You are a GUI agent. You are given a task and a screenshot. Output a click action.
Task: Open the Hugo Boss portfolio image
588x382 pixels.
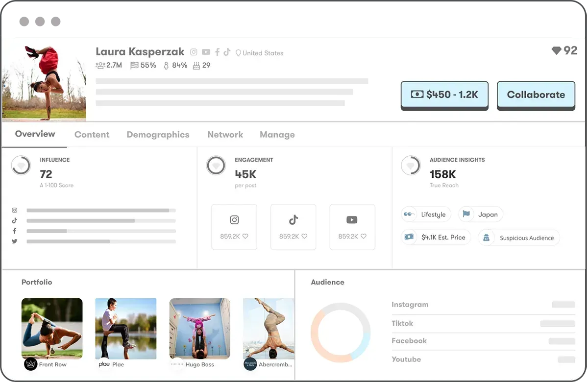(x=199, y=328)
